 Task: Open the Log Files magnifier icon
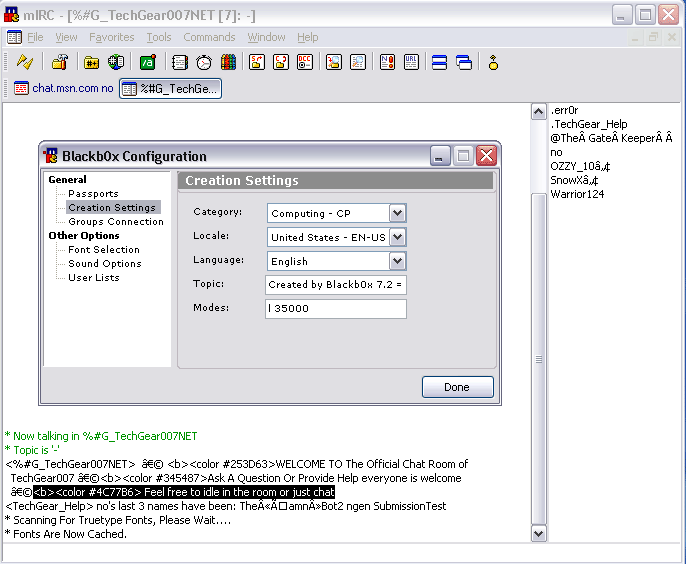[x=358, y=62]
